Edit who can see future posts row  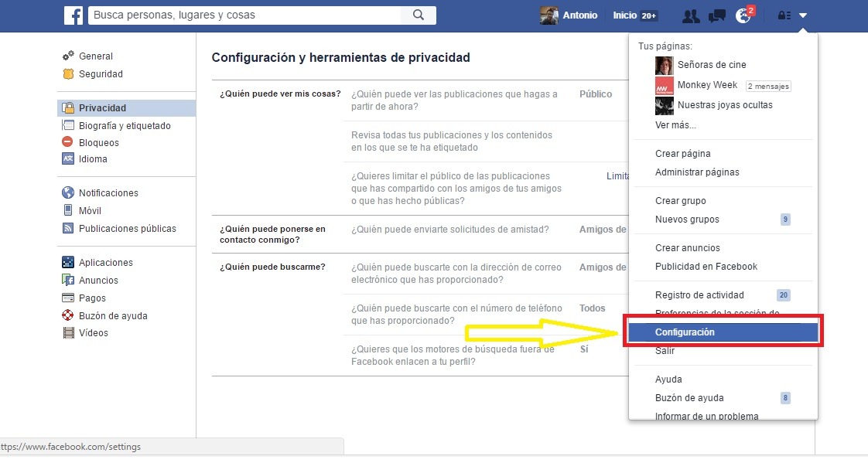[x=486, y=100]
